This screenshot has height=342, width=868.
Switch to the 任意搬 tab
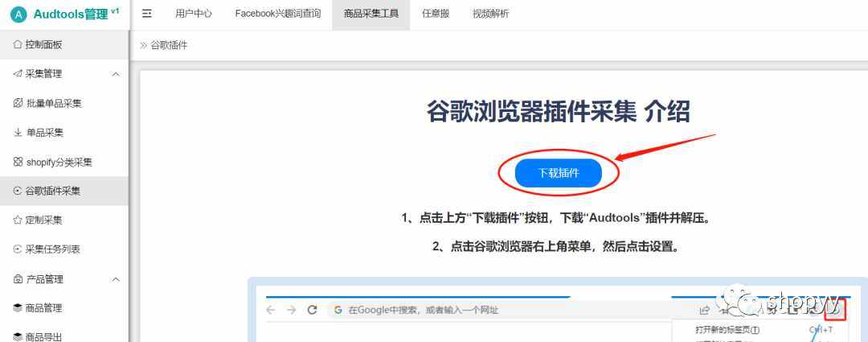(435, 14)
